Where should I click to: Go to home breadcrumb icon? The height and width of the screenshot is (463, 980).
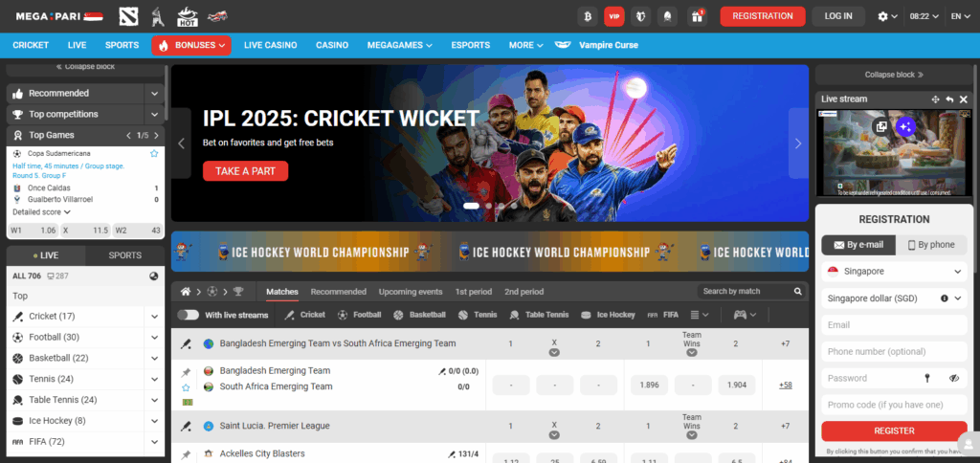(185, 291)
